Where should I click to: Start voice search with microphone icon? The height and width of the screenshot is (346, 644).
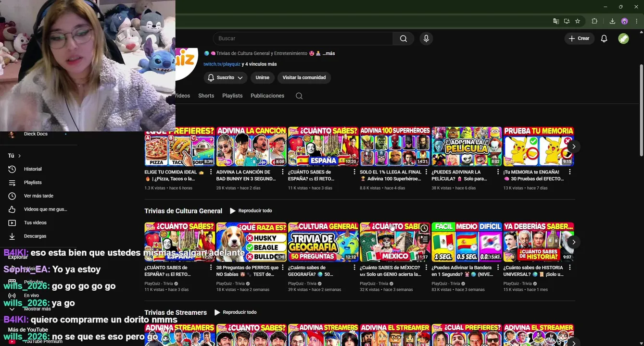[426, 38]
